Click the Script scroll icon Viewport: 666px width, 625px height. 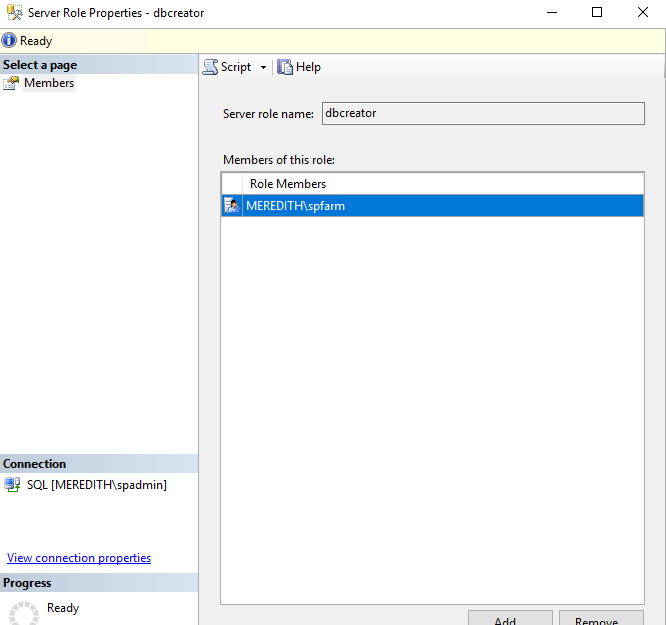point(210,67)
